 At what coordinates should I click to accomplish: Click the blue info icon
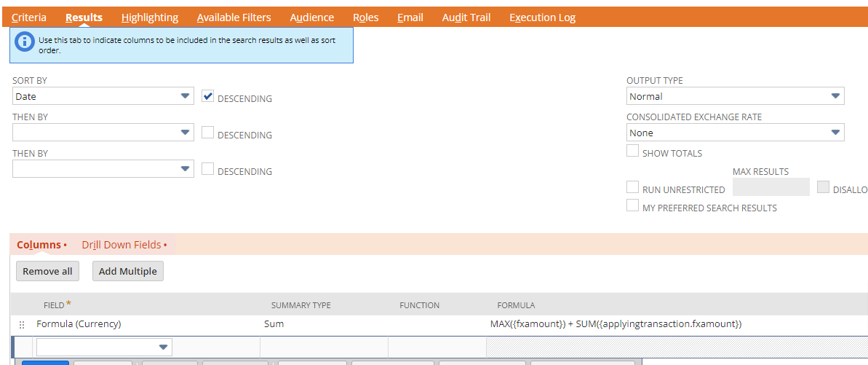pyautogui.click(x=24, y=42)
